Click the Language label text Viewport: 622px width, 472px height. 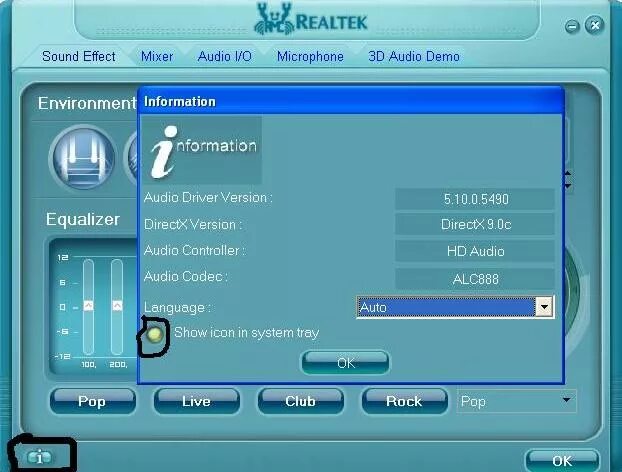point(177,307)
